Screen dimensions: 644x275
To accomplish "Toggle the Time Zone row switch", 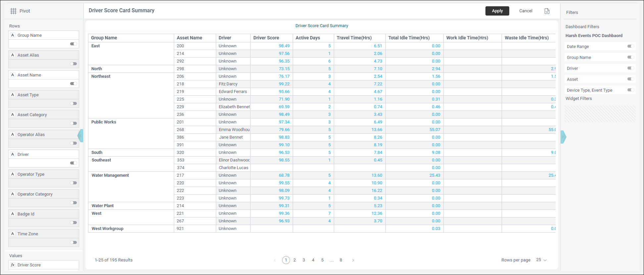I will [74, 242].
